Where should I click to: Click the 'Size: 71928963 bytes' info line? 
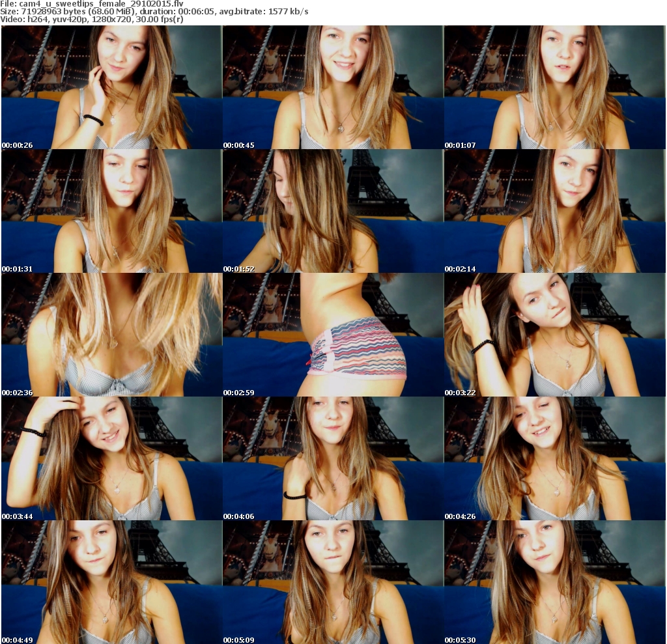tap(154, 12)
